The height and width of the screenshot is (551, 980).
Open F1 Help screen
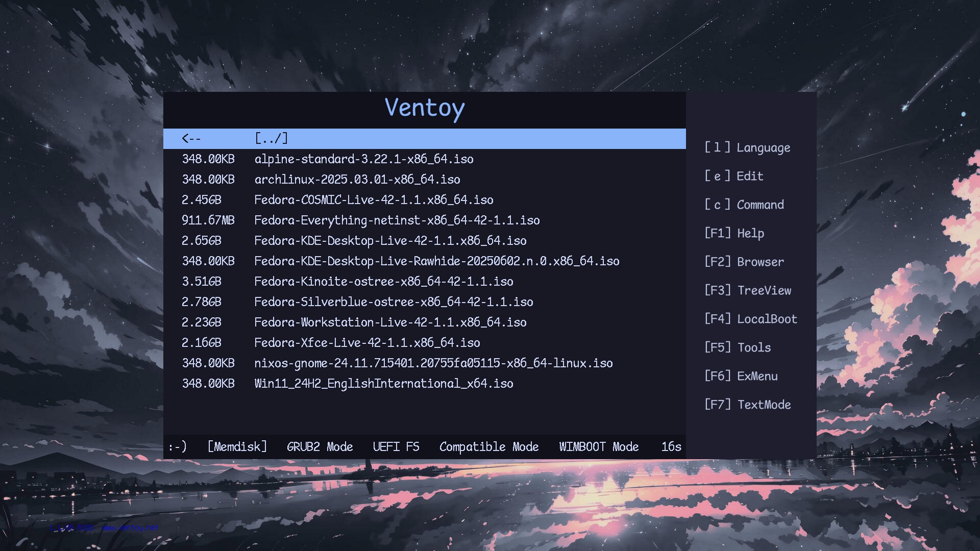(735, 233)
